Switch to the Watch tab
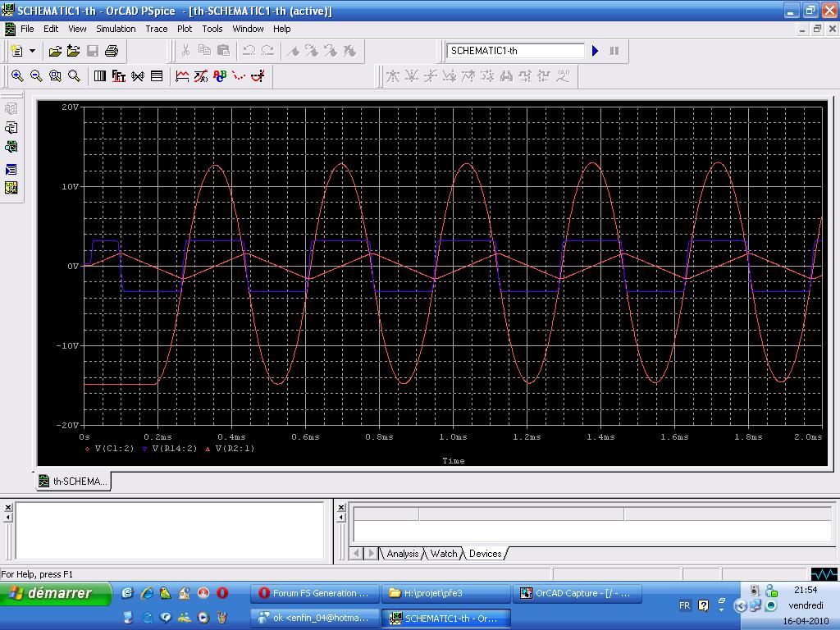The height and width of the screenshot is (630, 840). (444, 554)
